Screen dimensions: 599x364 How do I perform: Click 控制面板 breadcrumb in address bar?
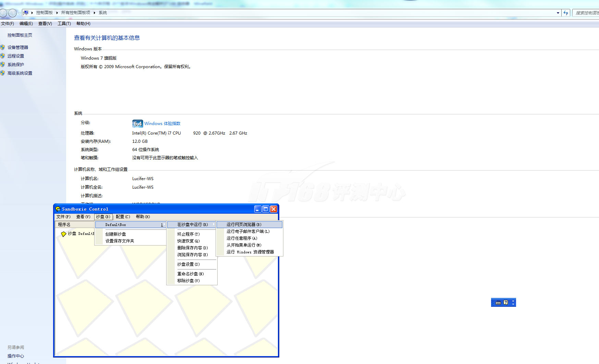point(45,13)
